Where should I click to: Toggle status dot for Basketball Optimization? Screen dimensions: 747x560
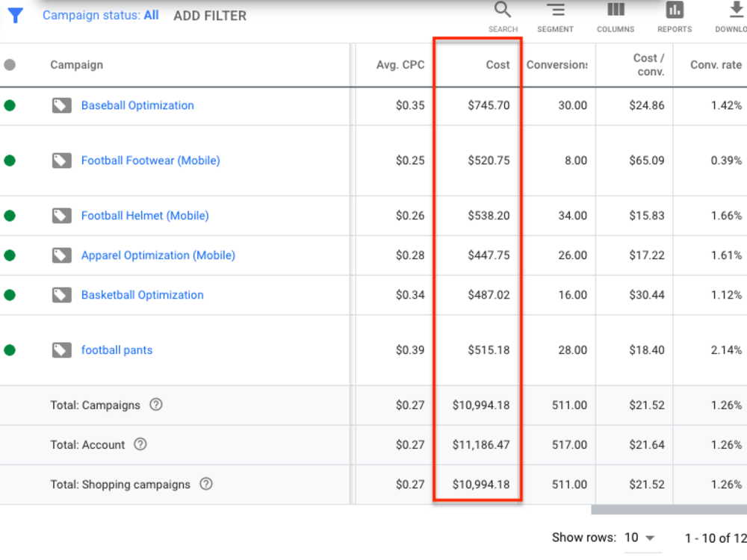tap(10, 295)
